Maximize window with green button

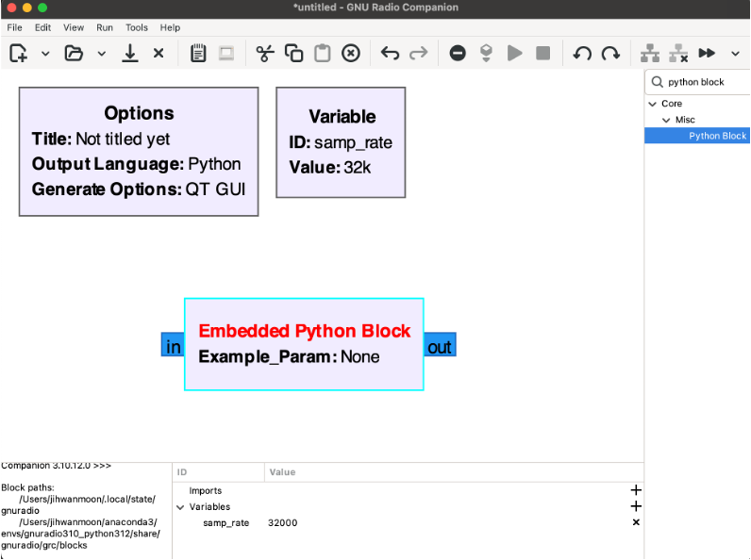(x=42, y=8)
